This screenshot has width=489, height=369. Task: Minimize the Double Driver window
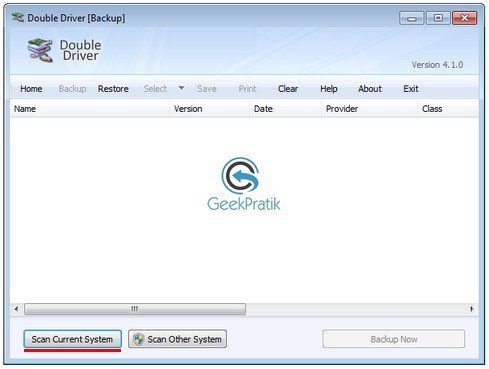[x=412, y=18]
